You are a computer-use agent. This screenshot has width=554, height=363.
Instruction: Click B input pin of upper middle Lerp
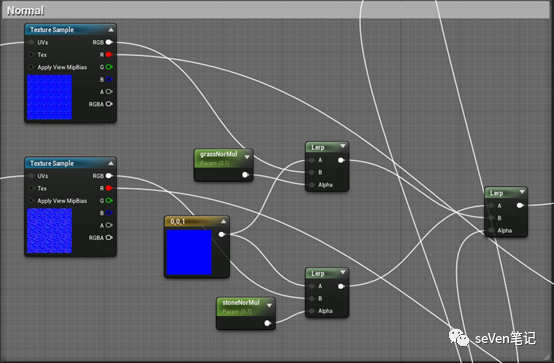click(x=312, y=173)
